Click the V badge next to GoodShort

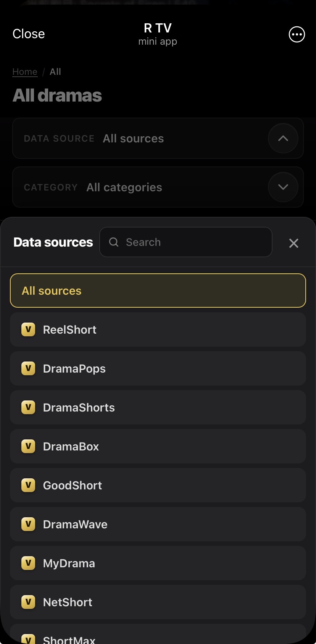28,485
